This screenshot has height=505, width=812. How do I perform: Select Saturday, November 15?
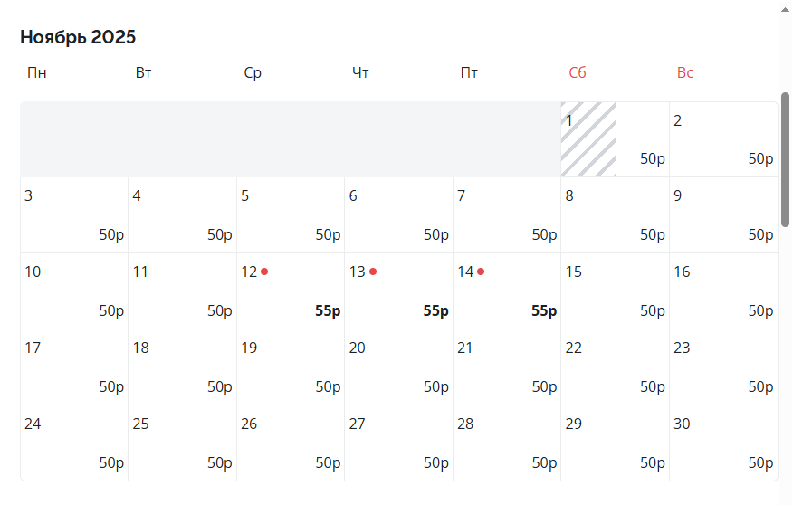pos(615,291)
